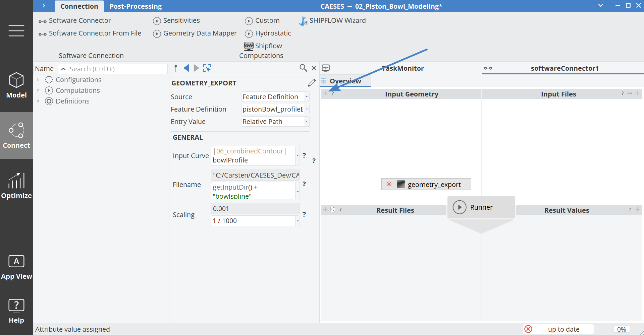Image resolution: width=644 pixels, height=335 pixels.
Task: Show help for Input Geometry
Action: click(333, 93)
